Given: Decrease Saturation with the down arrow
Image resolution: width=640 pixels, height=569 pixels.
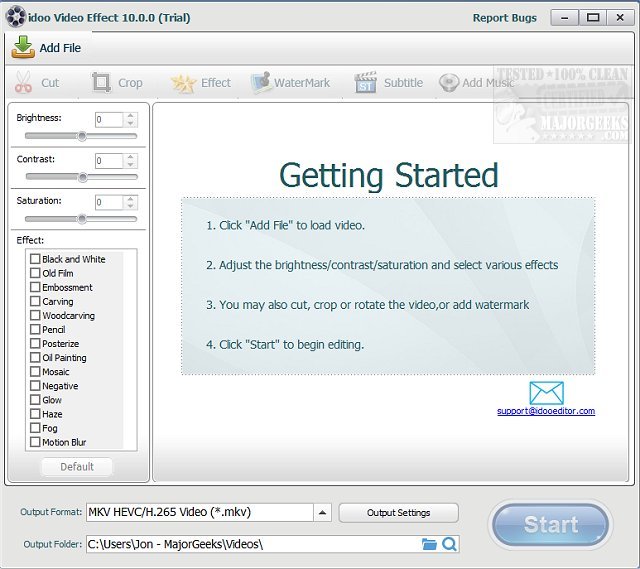Looking at the screenshot, I should coord(130,206).
